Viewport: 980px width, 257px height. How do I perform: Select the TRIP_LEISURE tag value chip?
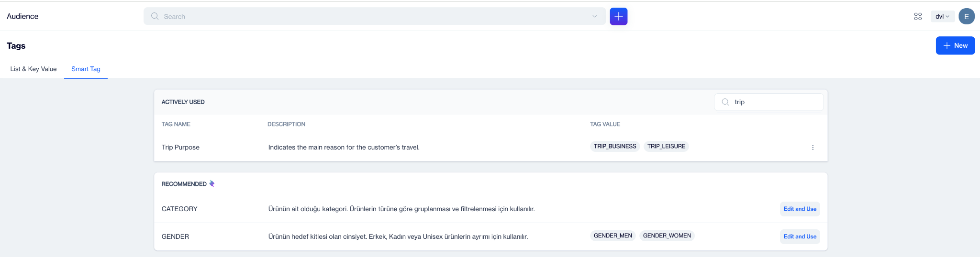click(x=666, y=146)
